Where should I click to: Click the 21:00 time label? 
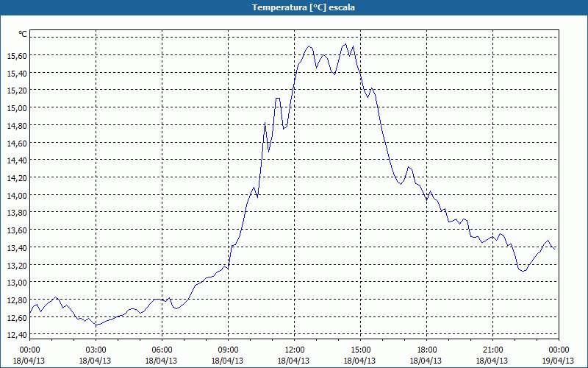pos(492,350)
